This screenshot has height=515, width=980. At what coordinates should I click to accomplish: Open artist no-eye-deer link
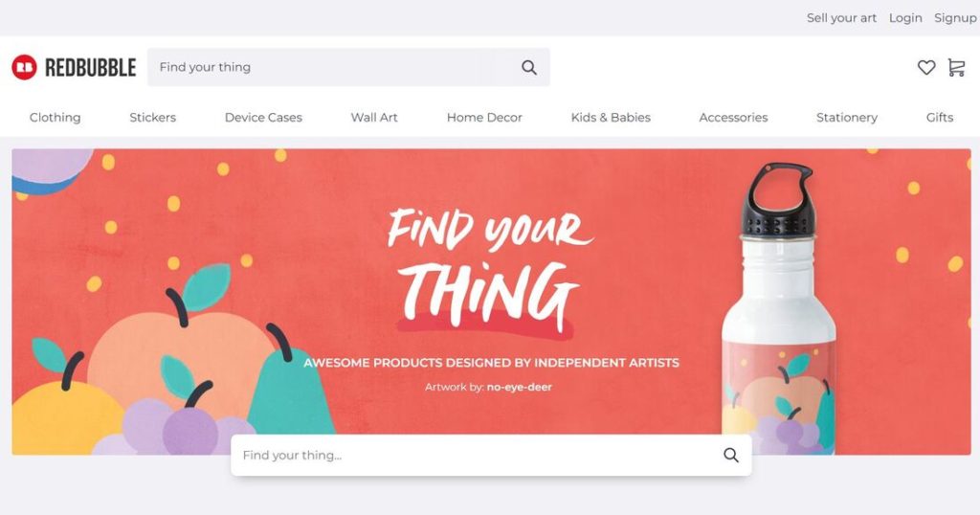520,387
